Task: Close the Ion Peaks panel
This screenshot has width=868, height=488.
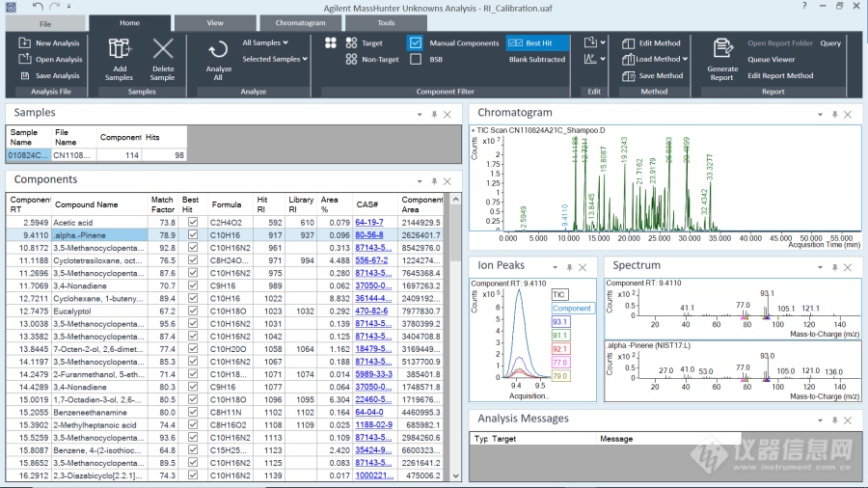Action: coord(583,267)
